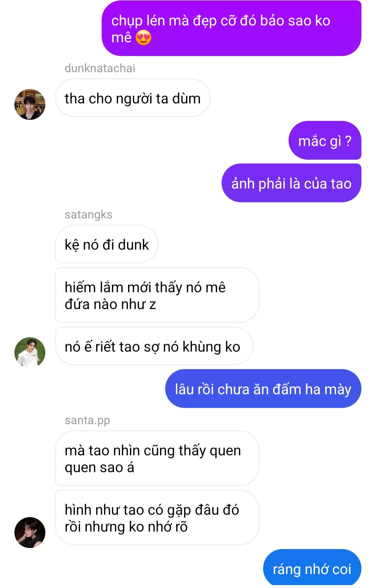This screenshot has height=588, width=371.
Task: Tap the 'mắc gì ?' sent bubble
Action: click(325, 140)
